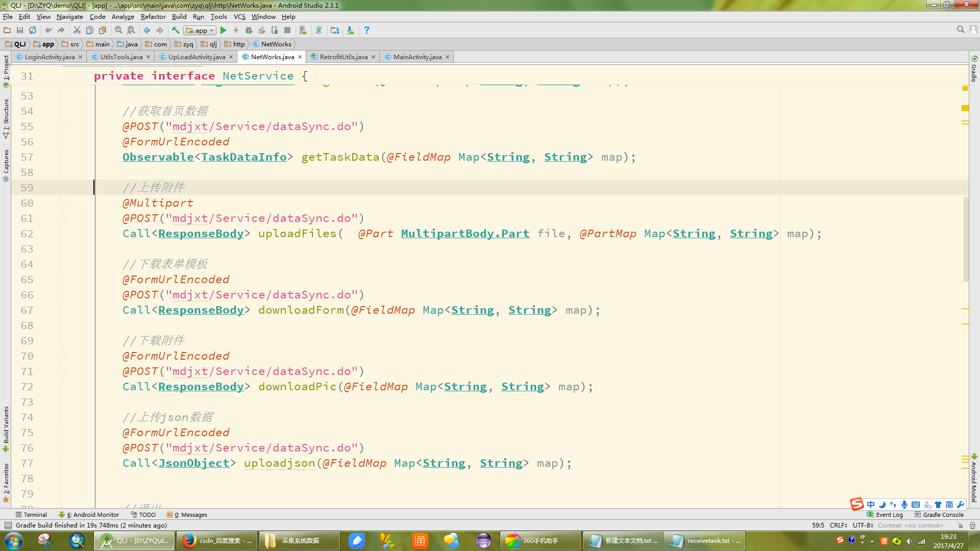
Task: Redo the last action
Action: coord(61,31)
